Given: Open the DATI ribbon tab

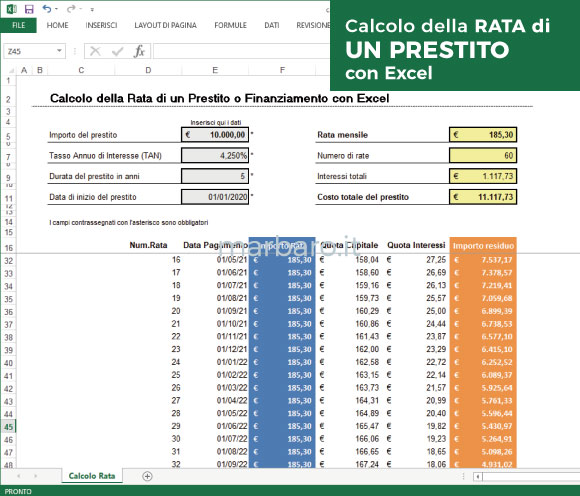Looking at the screenshot, I should click(272, 25).
